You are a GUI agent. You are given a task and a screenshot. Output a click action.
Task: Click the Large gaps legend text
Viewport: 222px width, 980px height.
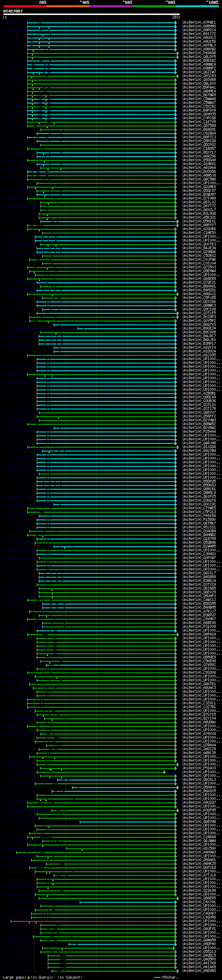pyautogui.click(x=43, y=977)
